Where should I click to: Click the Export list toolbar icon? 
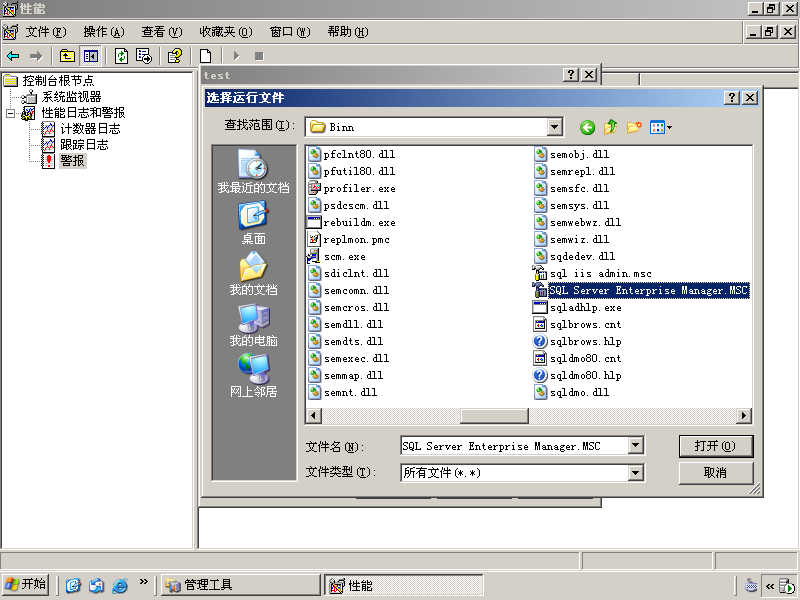[x=144, y=56]
